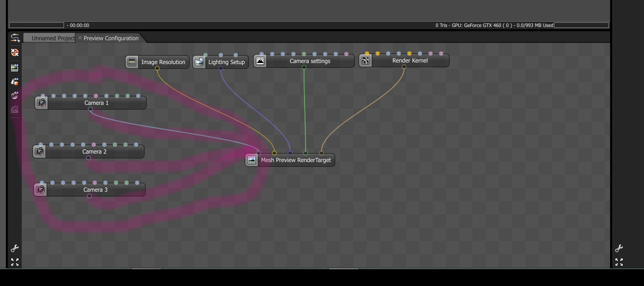Click the green input pin on Lighting Setup
The image size is (644, 286).
205,55
